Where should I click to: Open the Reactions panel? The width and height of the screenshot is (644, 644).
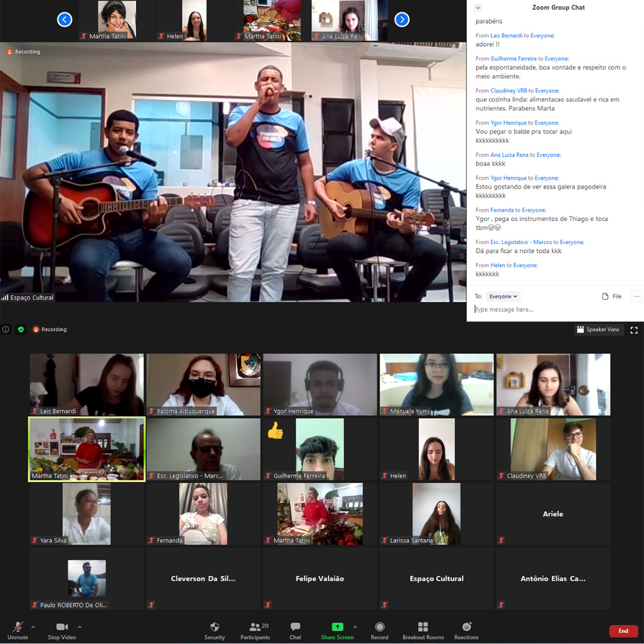(466, 629)
